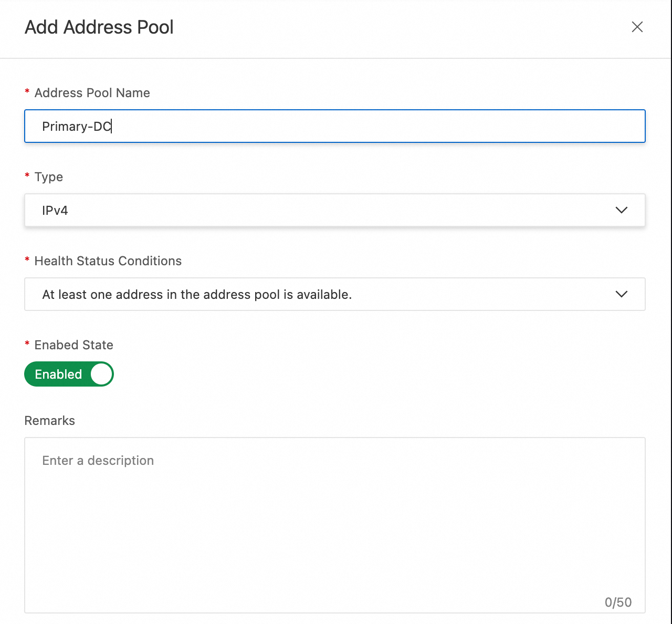Close the Add Address Pool dialog
Viewport: 672px width, 624px height.
[x=637, y=27]
